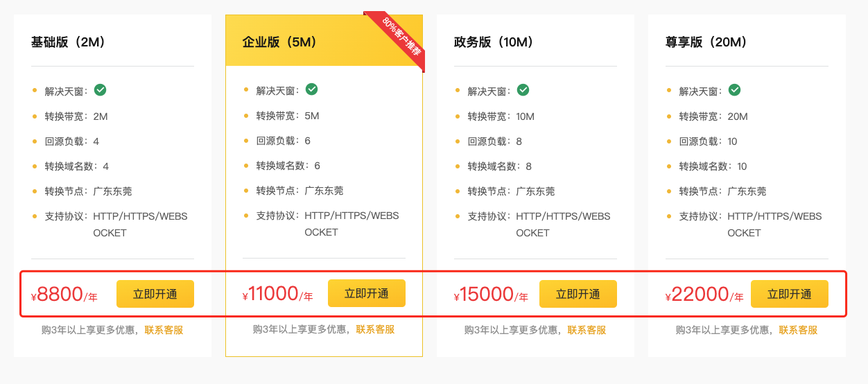Select the 基础版（2M）plan title

68,42
